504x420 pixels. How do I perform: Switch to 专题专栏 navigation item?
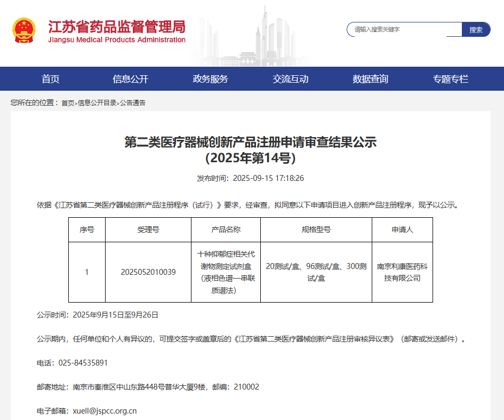[x=451, y=79]
